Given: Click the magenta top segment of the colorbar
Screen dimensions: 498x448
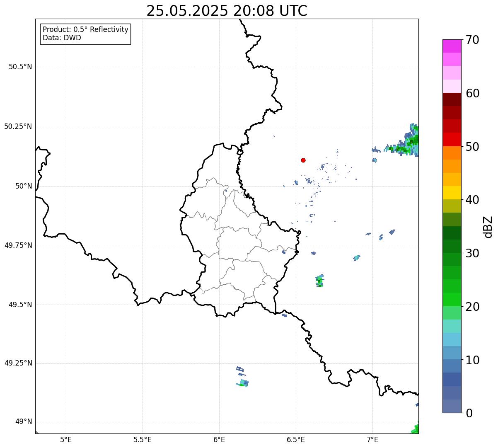Looking at the screenshot, I should click(452, 46).
